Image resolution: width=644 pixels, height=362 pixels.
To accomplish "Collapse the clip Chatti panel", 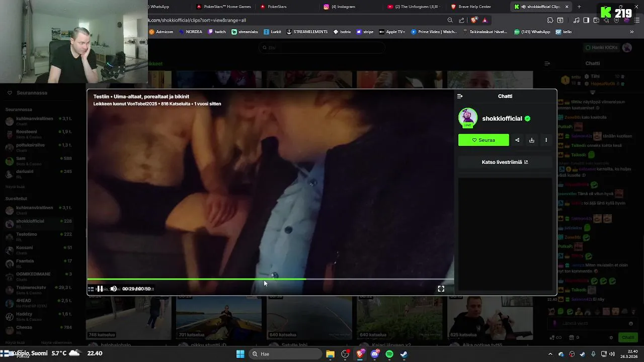I will tap(460, 96).
